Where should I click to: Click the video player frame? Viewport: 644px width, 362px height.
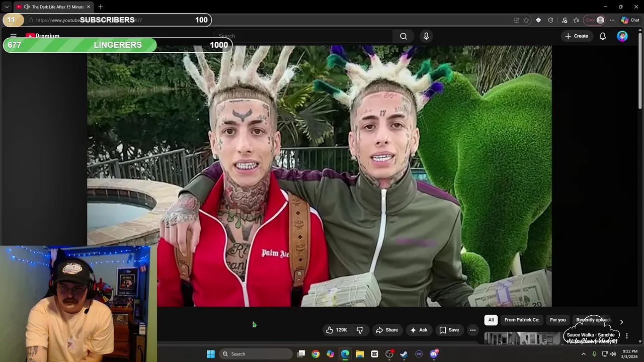(x=319, y=176)
